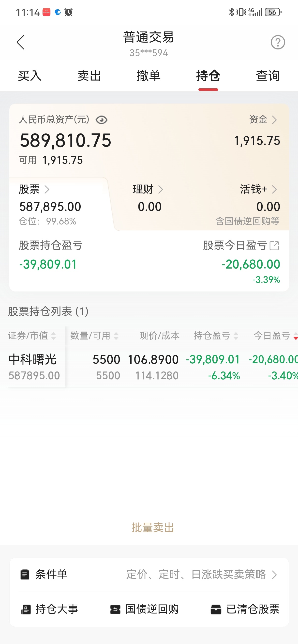The height and width of the screenshot is (644, 298).
Task: Expand the 活钱+ section arrow
Action: (x=274, y=190)
